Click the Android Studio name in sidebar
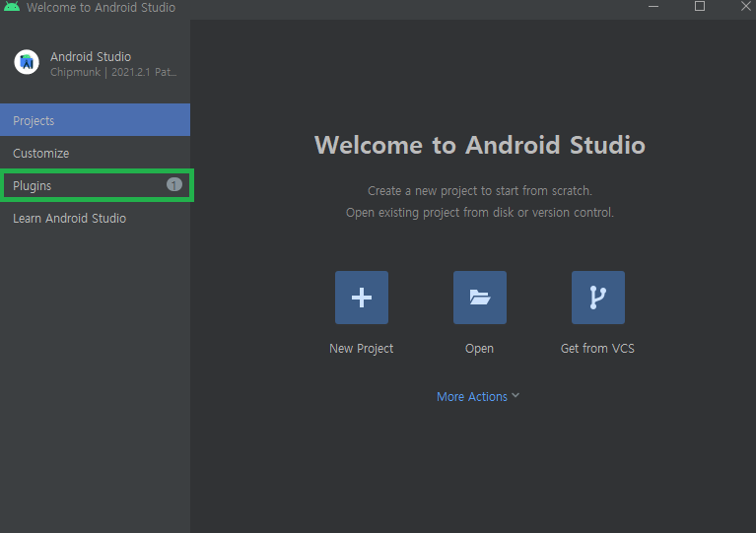The image size is (756, 533). [x=91, y=57]
